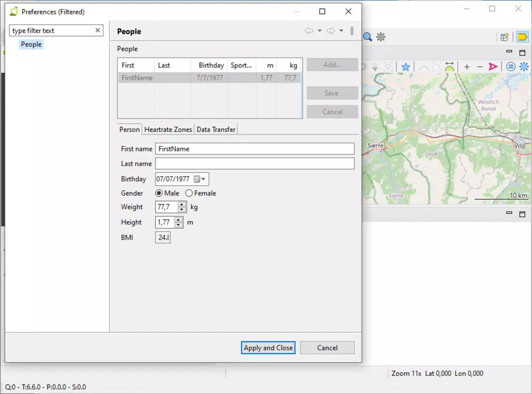This screenshot has width=532, height=394.
Task: Click the Cancel button next to people table
Action: point(332,112)
